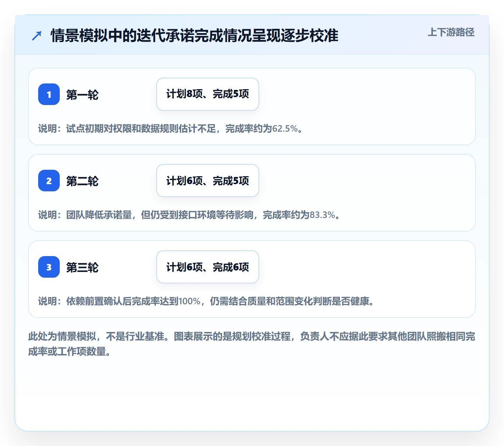Click the 第三轮 title text
Image resolution: width=504 pixels, height=446 pixels.
tap(82, 268)
